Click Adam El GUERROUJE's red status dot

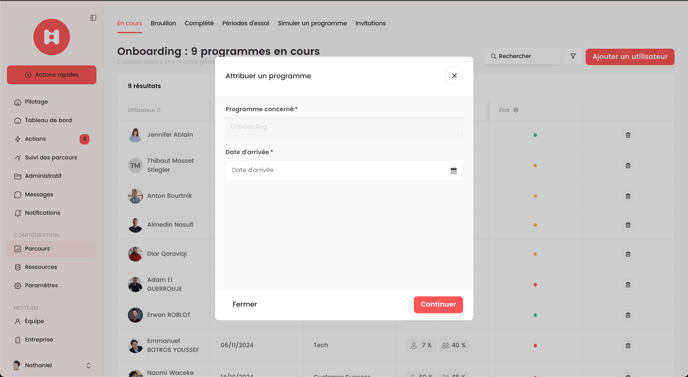click(x=535, y=285)
